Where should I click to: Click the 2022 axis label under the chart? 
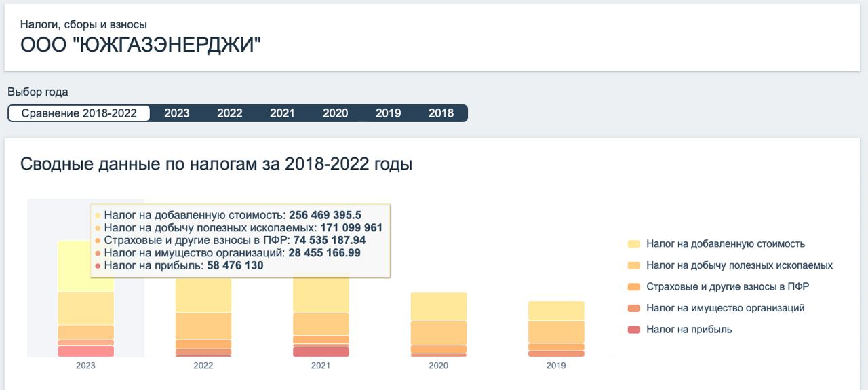[203, 366]
